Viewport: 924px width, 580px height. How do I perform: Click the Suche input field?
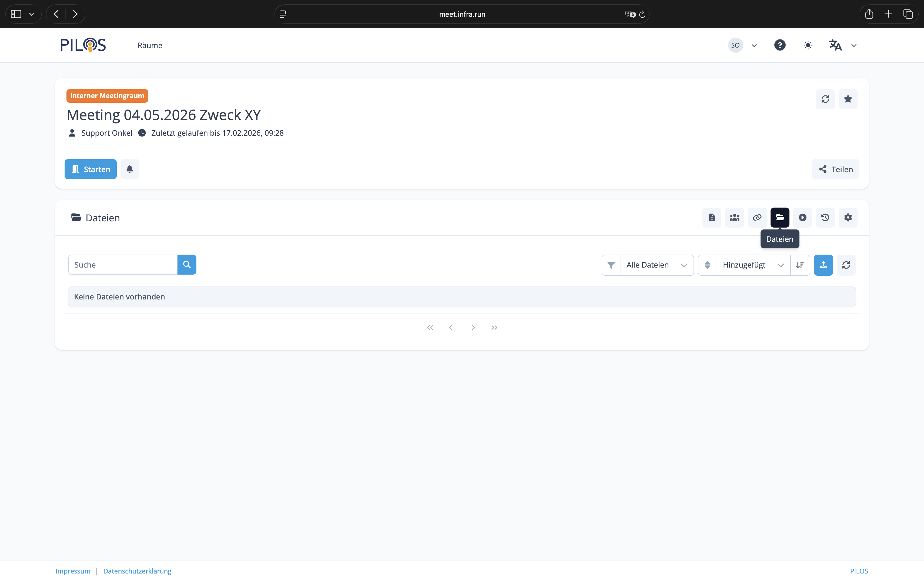(123, 265)
